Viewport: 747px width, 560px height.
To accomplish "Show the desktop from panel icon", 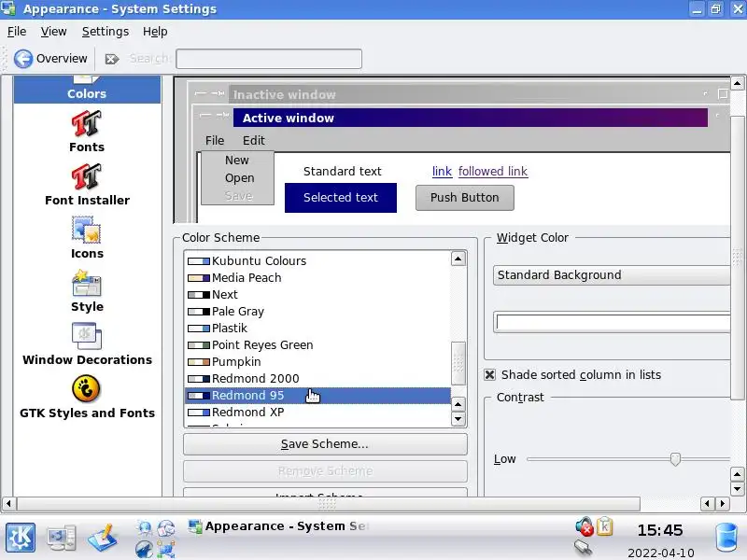I will click(103, 539).
